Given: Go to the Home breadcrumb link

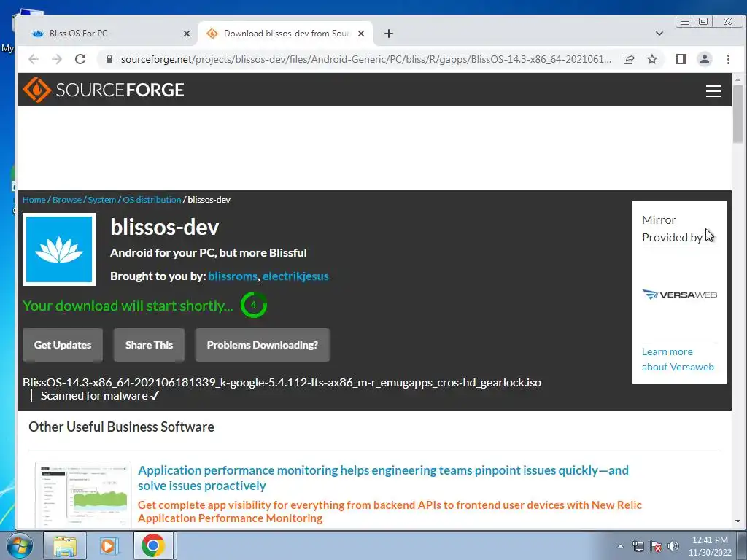Looking at the screenshot, I should (34, 200).
